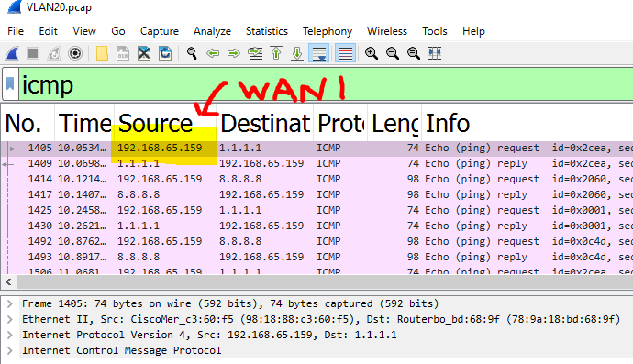Save the capture file icon
The width and height of the screenshot is (633, 364).
[123, 53]
